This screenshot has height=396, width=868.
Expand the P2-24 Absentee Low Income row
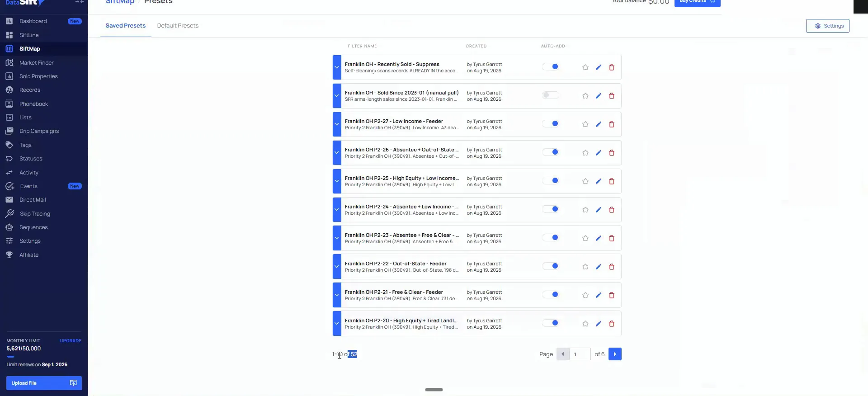click(x=337, y=210)
